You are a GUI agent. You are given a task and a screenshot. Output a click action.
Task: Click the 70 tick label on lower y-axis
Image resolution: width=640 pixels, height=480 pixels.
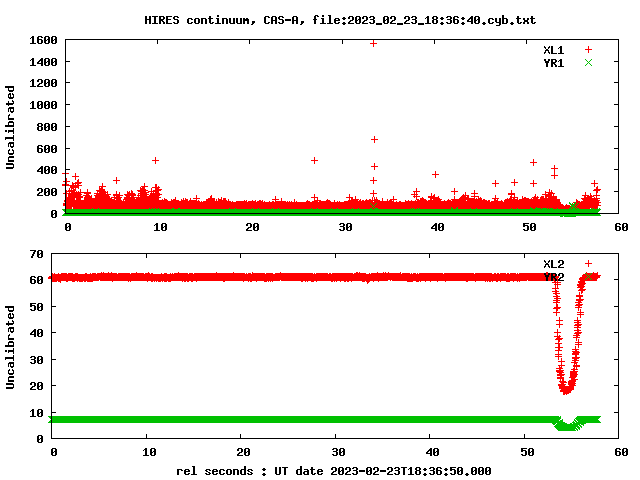(x=36, y=254)
